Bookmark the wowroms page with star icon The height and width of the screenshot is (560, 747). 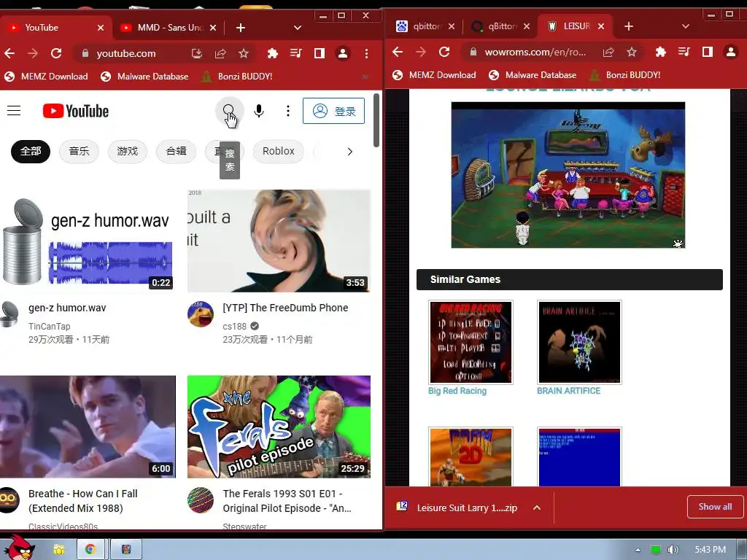[632, 52]
